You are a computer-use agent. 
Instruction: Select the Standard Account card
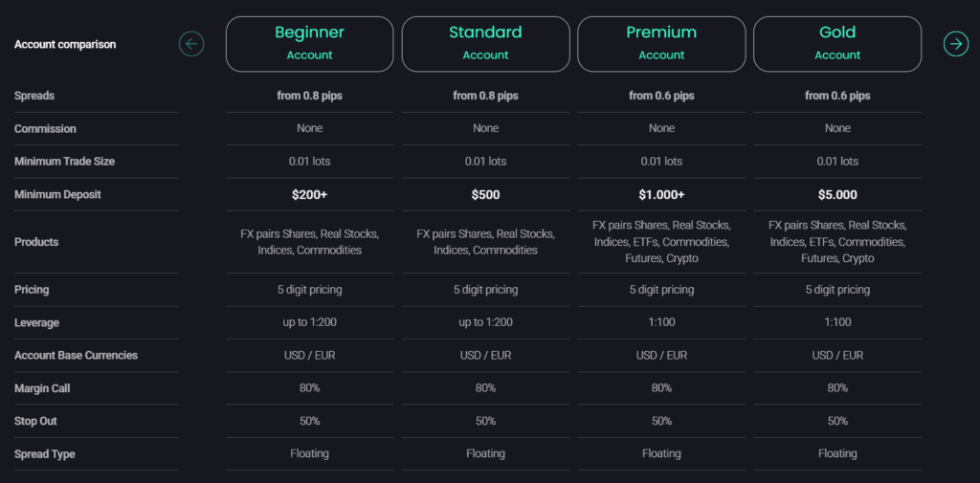point(485,44)
